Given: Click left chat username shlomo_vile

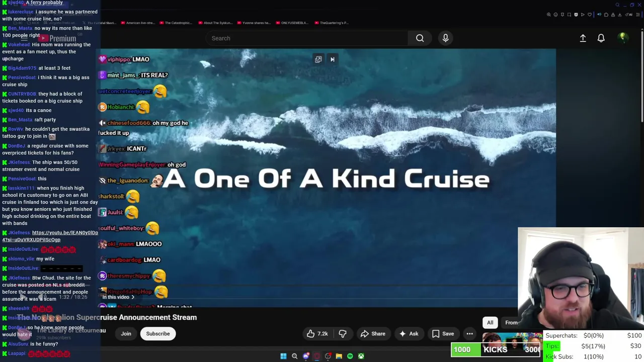Looking at the screenshot, I should tap(21, 259).
